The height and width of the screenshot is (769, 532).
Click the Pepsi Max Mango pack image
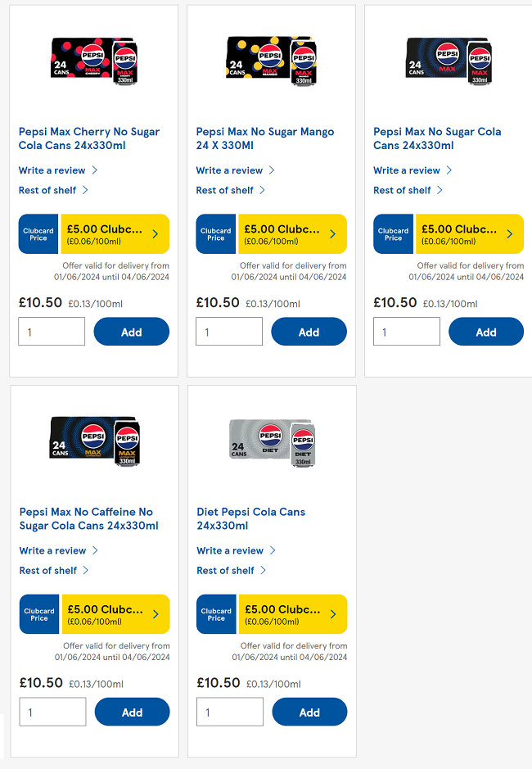[x=271, y=60]
